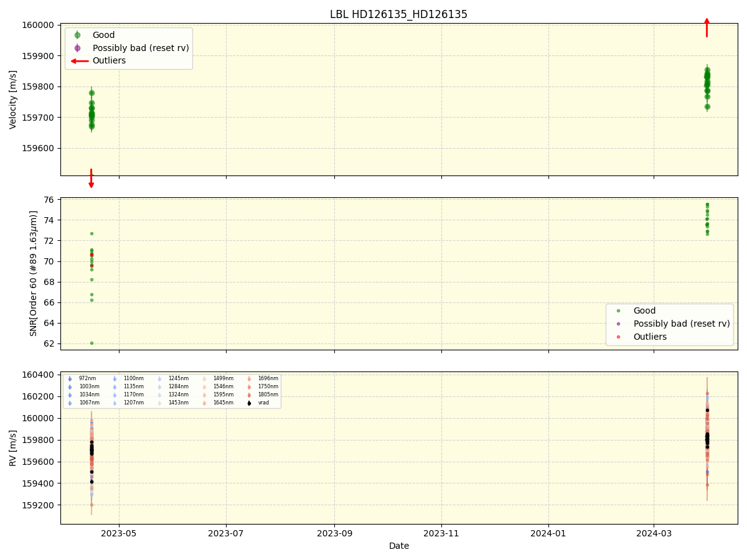Click the lowest SNR data point near 62

[x=92, y=343]
